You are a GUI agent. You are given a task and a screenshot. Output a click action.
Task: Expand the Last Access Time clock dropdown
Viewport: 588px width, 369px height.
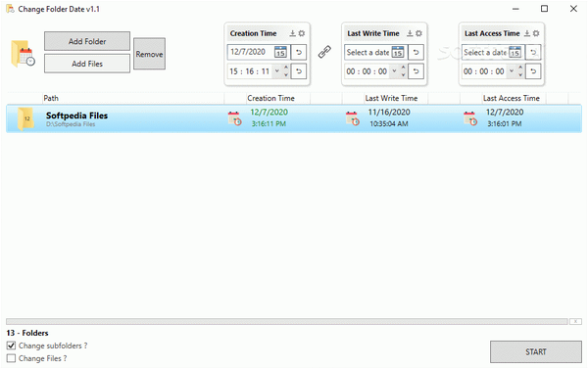click(512, 70)
